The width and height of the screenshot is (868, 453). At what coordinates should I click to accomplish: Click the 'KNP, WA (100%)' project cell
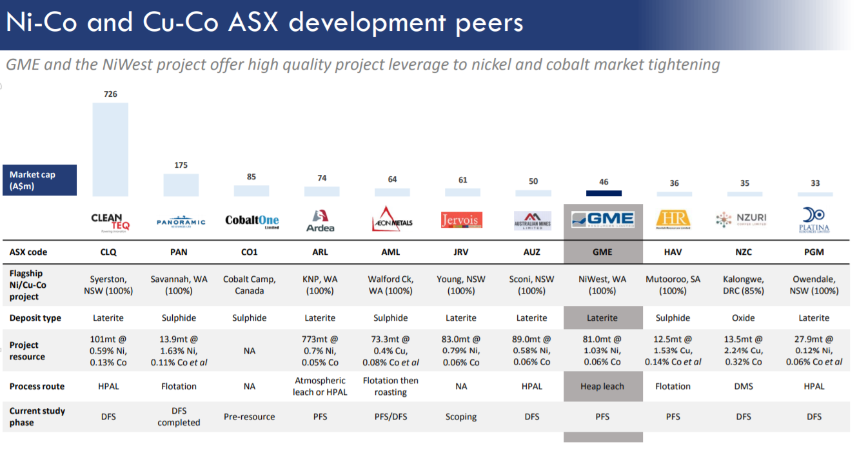pos(320,285)
